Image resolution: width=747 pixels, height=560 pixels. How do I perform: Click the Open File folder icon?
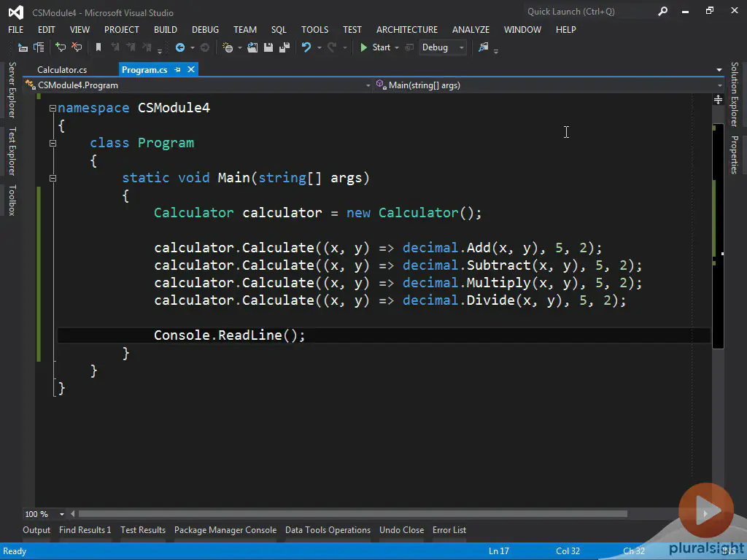(252, 47)
